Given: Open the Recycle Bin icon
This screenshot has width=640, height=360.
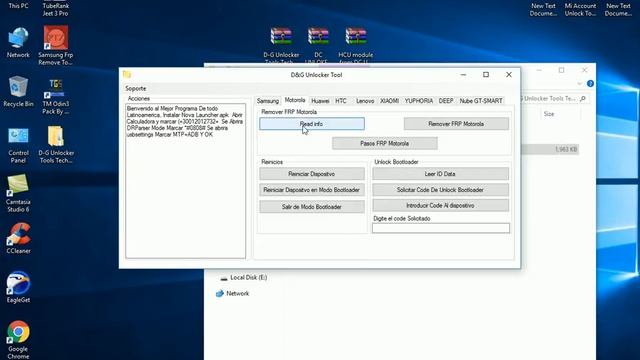Looking at the screenshot, I should [18, 91].
